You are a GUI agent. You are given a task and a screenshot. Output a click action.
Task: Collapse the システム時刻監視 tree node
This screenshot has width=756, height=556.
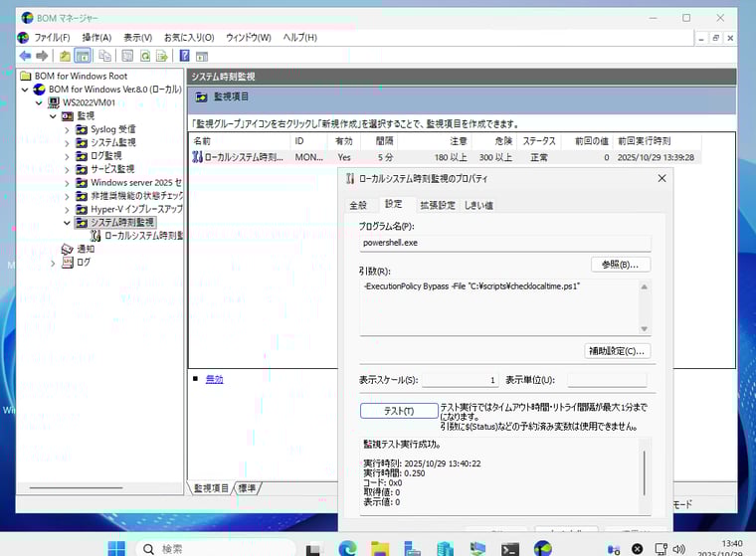click(x=67, y=223)
